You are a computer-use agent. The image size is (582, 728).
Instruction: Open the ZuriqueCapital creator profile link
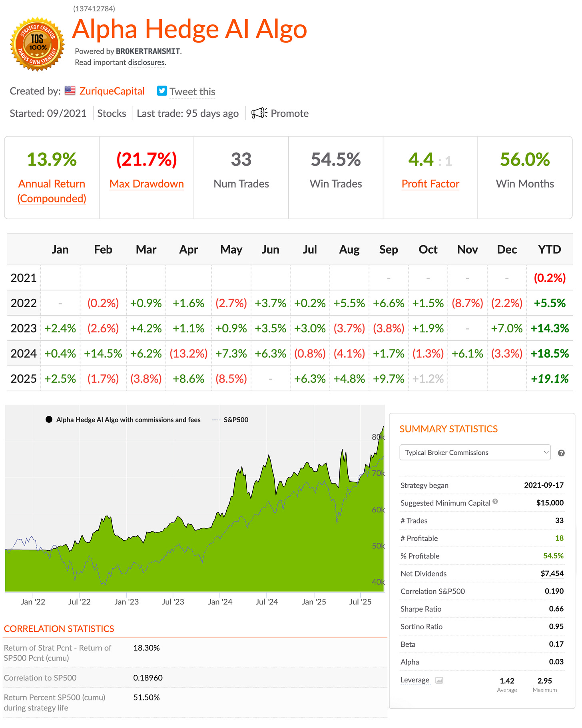point(112,91)
